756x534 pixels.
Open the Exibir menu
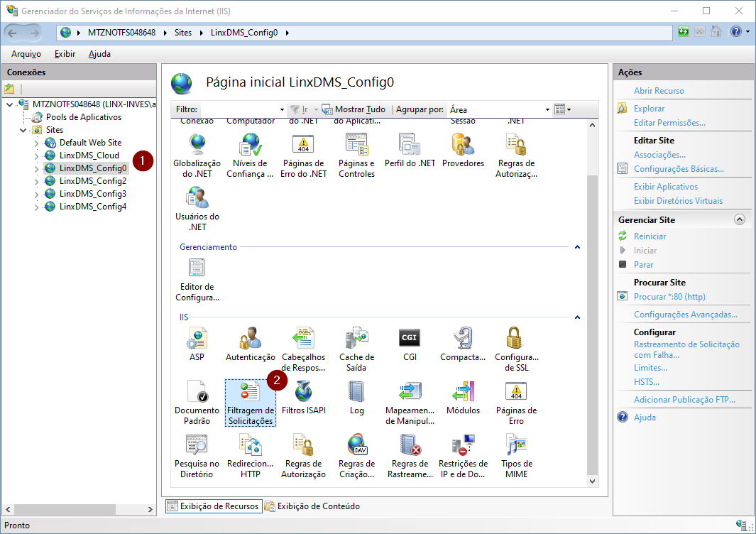(65, 54)
